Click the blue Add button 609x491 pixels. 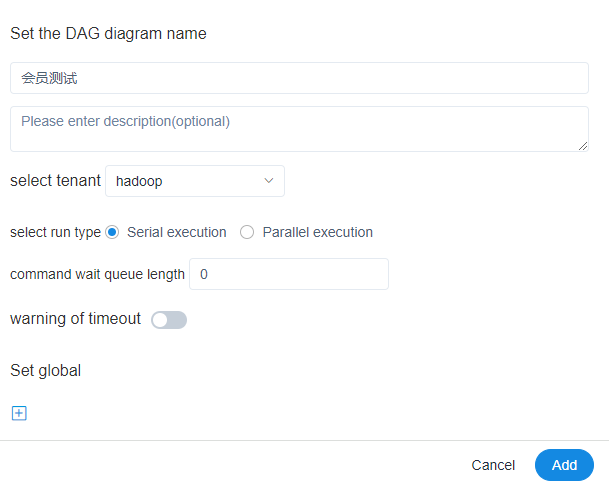coord(564,465)
